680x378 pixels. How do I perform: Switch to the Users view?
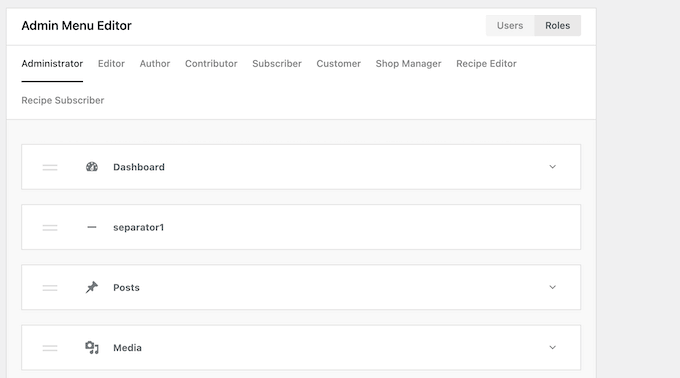(510, 26)
